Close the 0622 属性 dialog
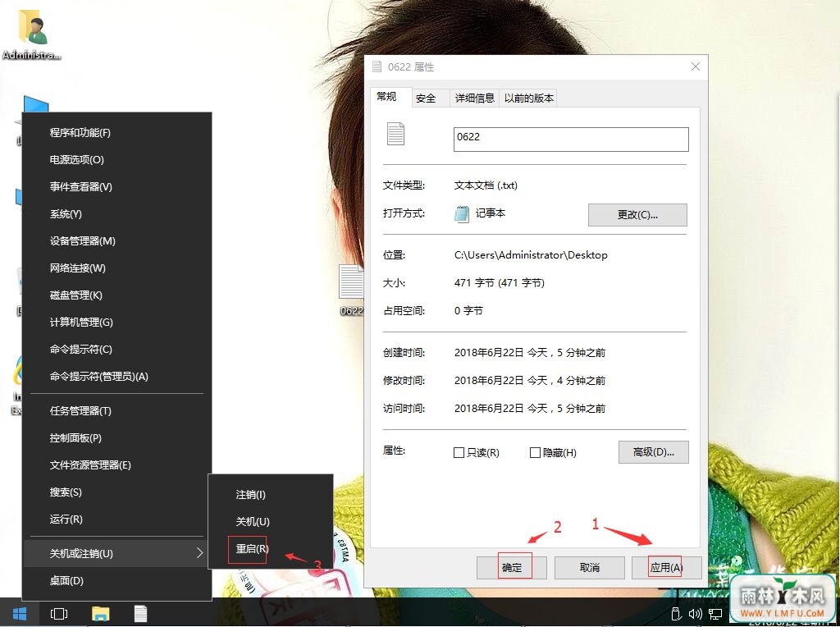Viewport: 840px width, 627px height. pos(696,66)
